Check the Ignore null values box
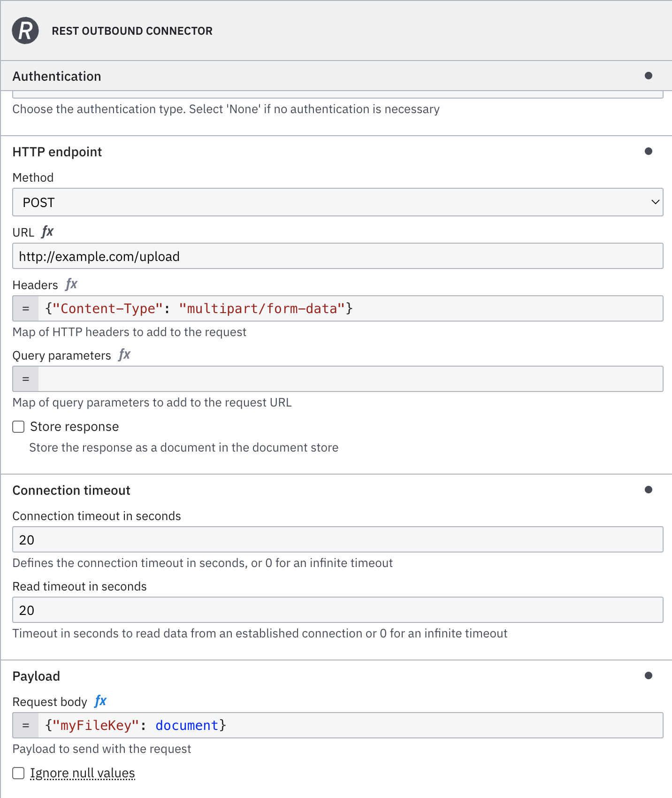Image resolution: width=672 pixels, height=798 pixels. coord(19,773)
